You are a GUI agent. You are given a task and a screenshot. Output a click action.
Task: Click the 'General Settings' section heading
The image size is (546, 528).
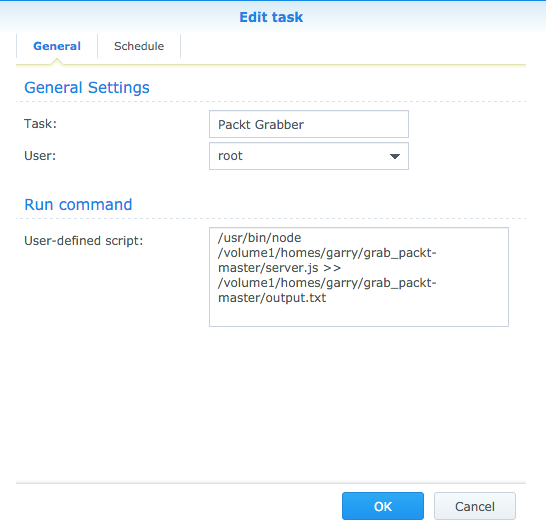pos(87,87)
